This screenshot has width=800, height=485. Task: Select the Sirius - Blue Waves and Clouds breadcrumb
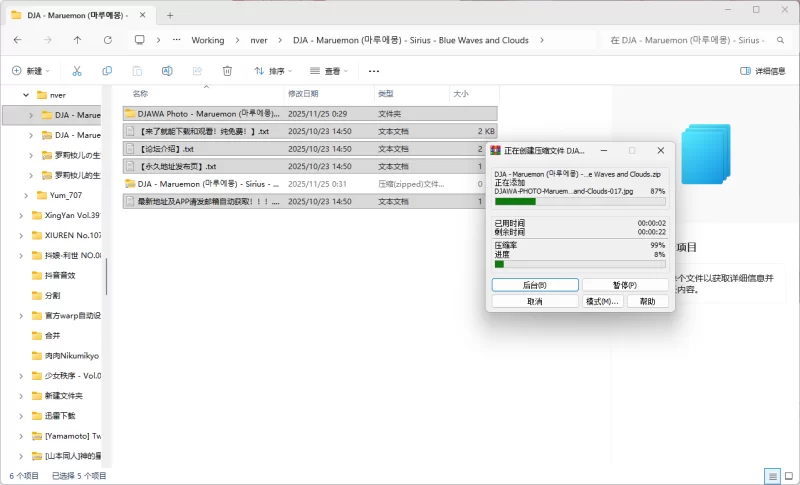coord(411,40)
